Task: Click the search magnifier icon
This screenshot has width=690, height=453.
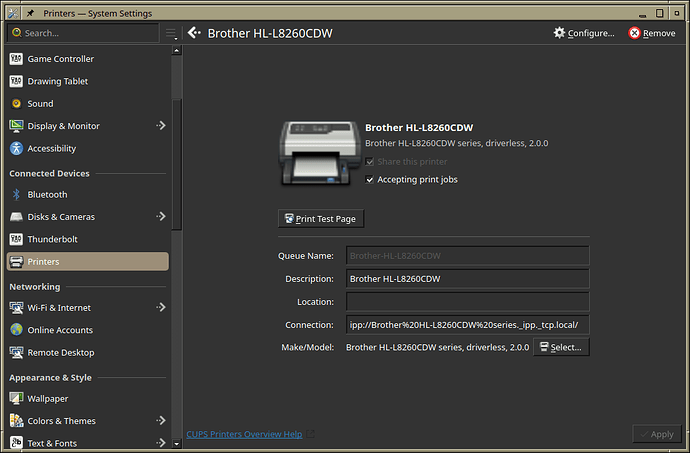Action: coord(17,33)
